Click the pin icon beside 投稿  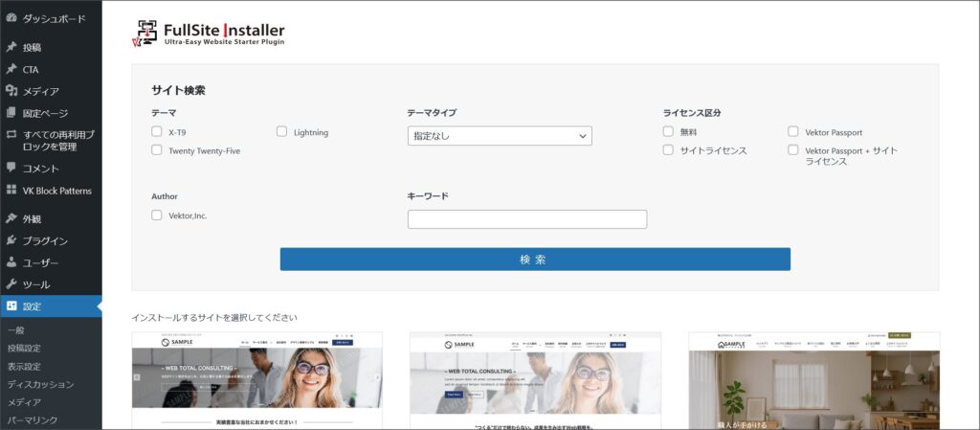tap(11, 47)
